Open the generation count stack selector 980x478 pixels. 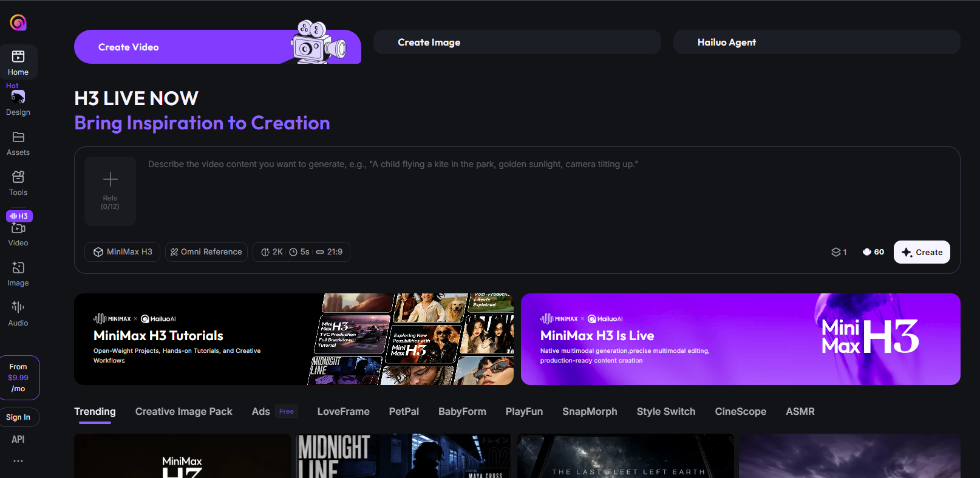click(x=839, y=252)
